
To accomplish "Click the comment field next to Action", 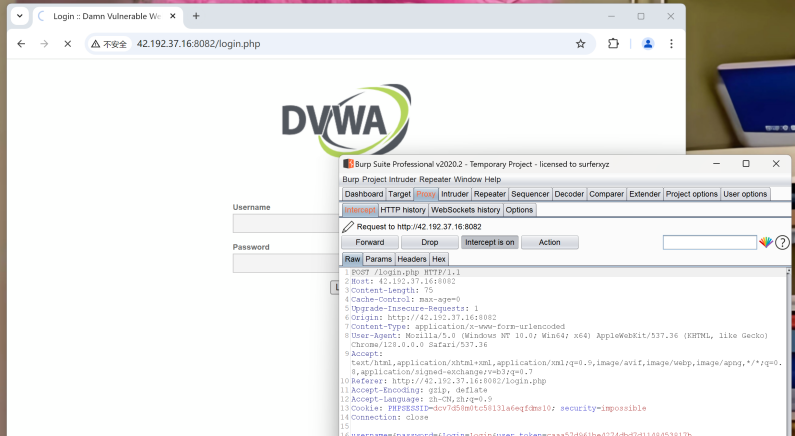I will tap(710, 242).
